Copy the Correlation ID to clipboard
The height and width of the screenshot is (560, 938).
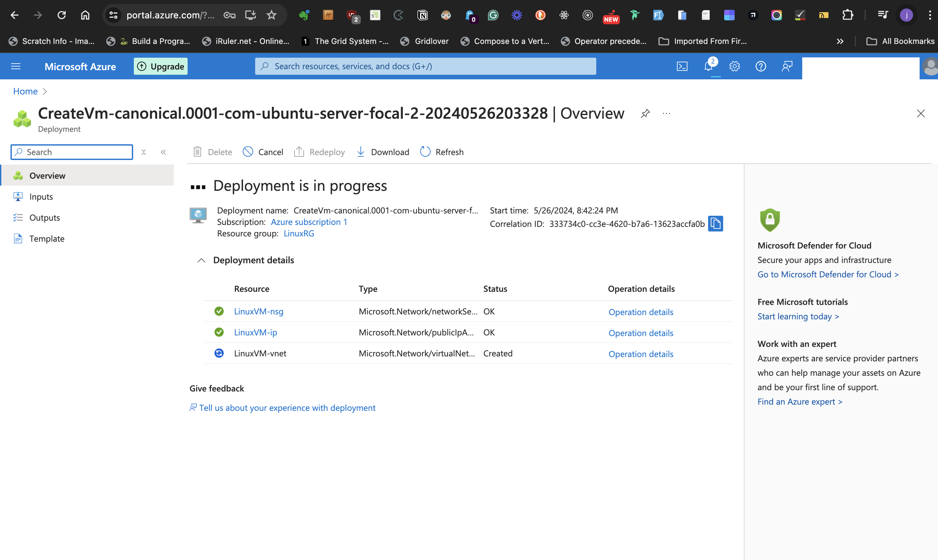[x=715, y=224]
